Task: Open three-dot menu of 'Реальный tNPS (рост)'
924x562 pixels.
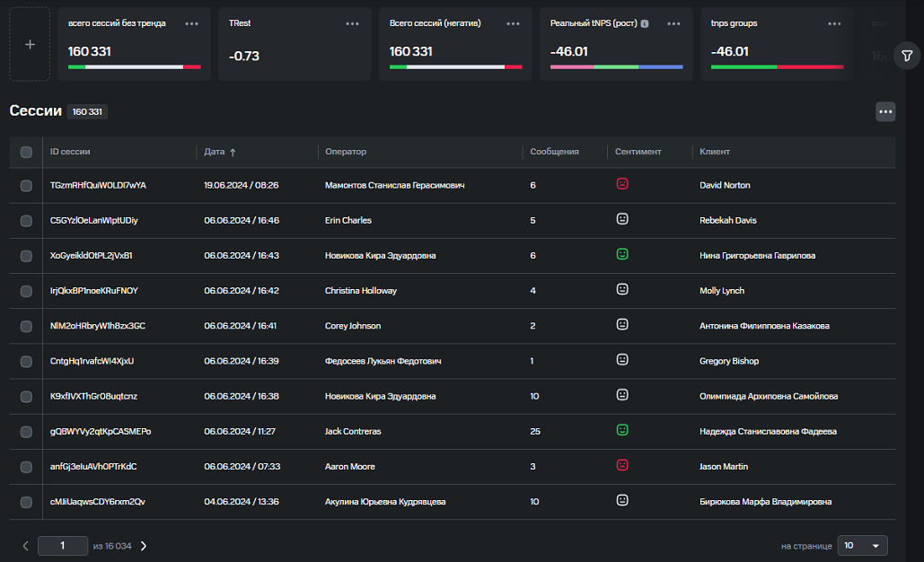Action: (x=673, y=23)
